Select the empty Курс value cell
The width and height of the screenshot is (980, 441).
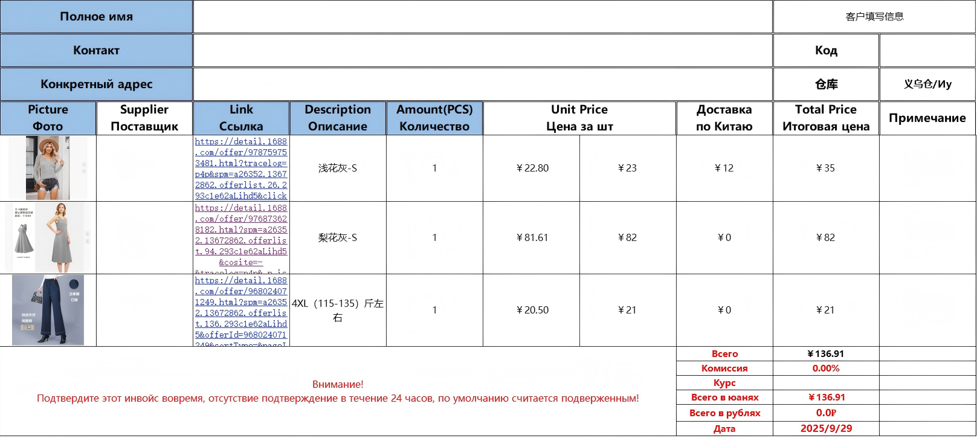pyautogui.click(x=825, y=383)
